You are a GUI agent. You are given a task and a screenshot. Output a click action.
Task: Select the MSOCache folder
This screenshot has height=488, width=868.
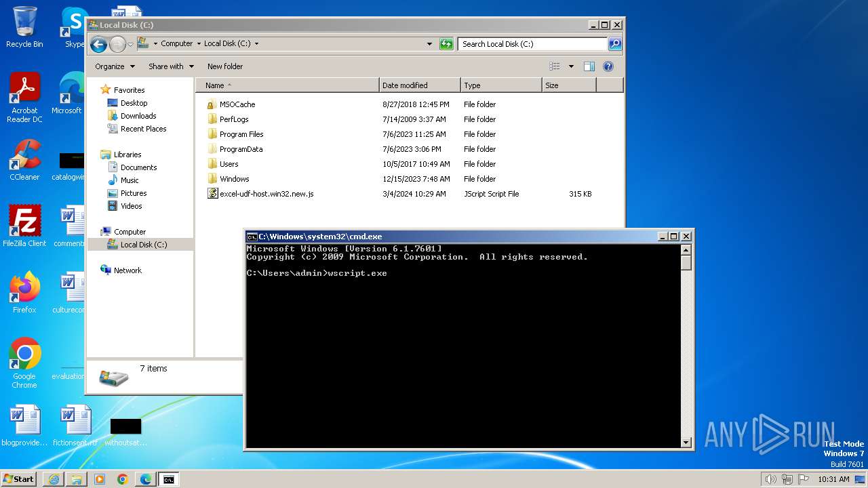[237, 104]
